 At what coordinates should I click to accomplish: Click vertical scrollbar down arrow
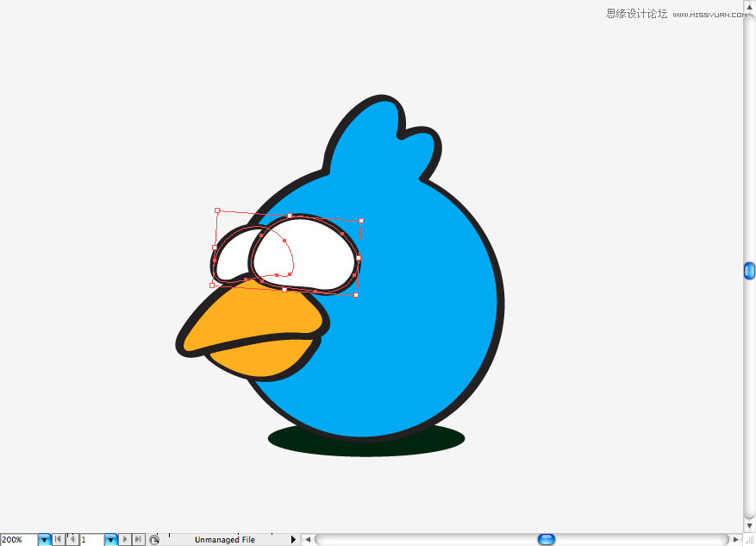749,526
